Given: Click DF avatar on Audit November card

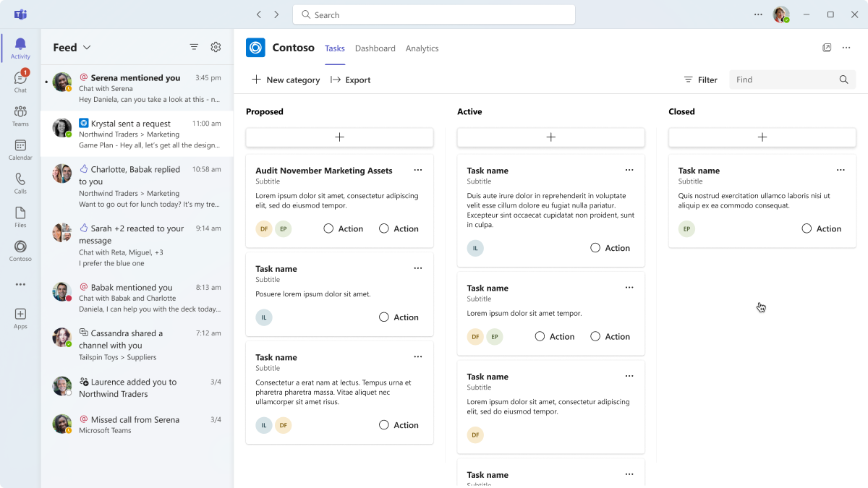Looking at the screenshot, I should pos(264,229).
